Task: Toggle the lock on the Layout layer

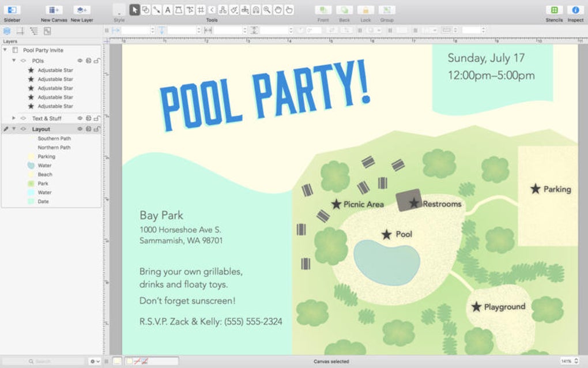Action: click(x=97, y=129)
